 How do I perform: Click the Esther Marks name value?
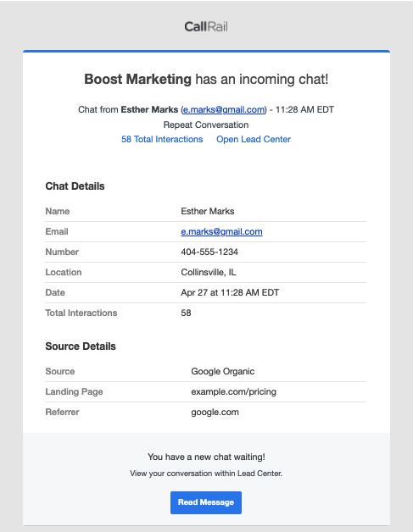point(208,212)
